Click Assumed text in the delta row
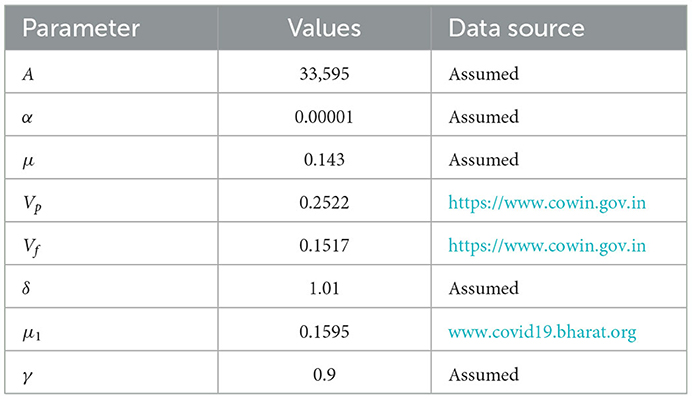Image resolution: width=692 pixels, height=399 pixels. tap(484, 289)
